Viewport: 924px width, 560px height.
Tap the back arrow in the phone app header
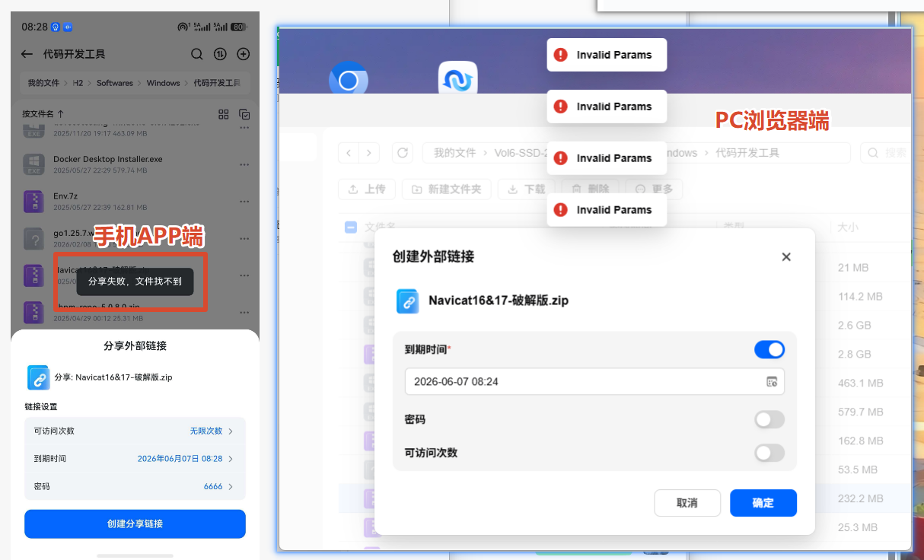27,54
